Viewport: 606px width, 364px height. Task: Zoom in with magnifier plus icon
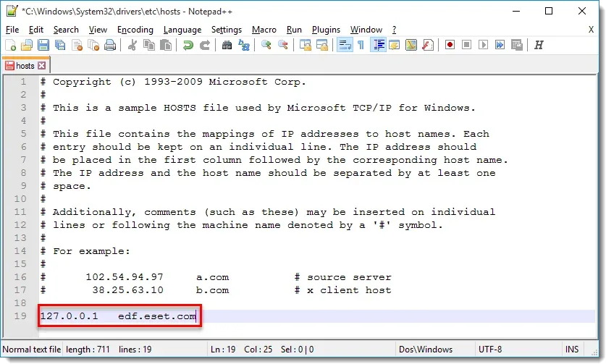tap(266, 45)
